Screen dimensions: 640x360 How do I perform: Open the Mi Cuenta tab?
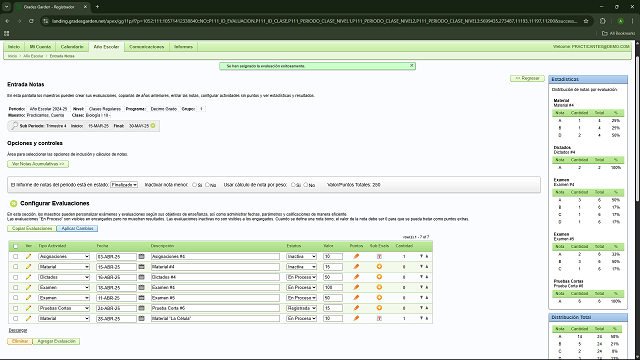click(40, 47)
